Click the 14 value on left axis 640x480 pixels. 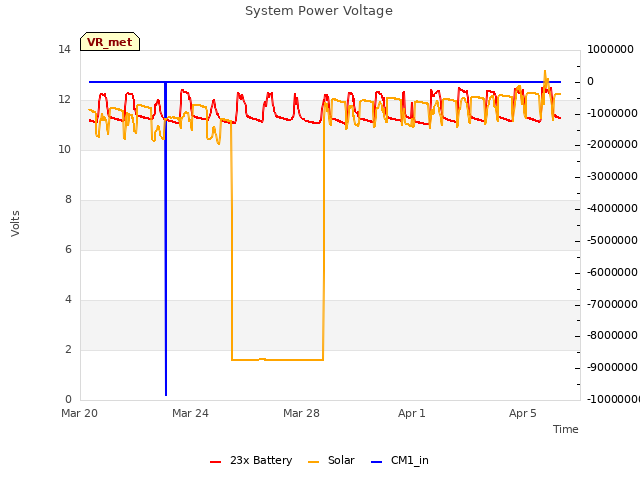tap(64, 50)
